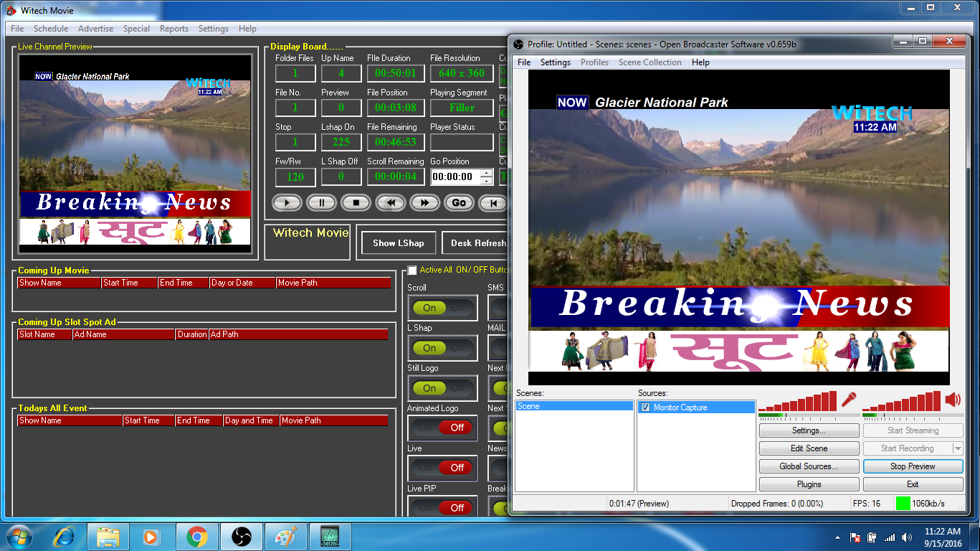Mute the microphone icon in OBS
Viewport: 980px width, 551px height.
point(850,399)
